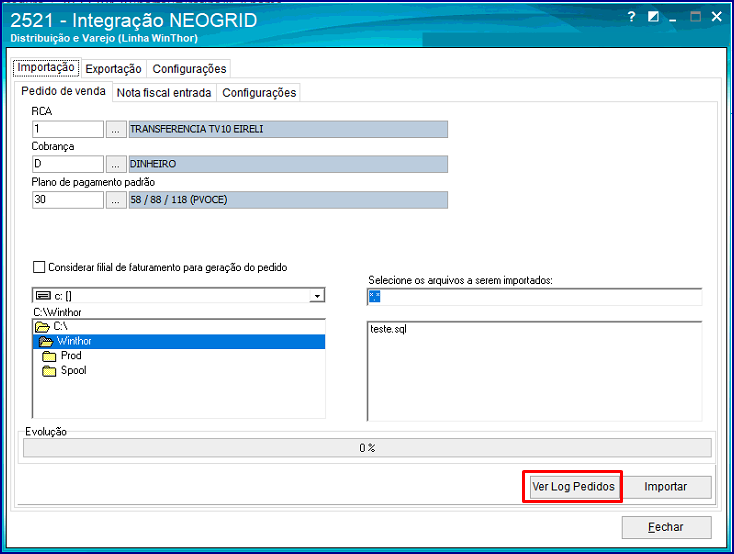Open RCA lookup ellipsis button

[x=116, y=129]
